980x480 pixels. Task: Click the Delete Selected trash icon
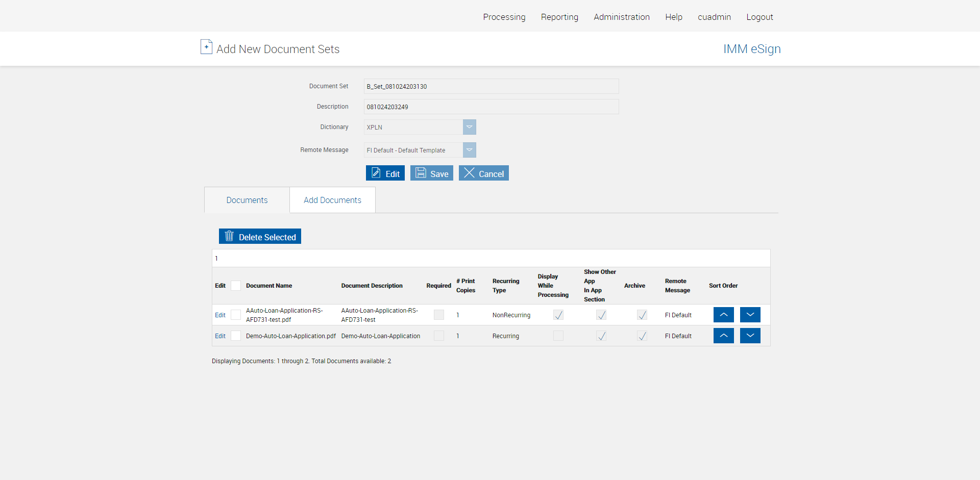pyautogui.click(x=229, y=236)
